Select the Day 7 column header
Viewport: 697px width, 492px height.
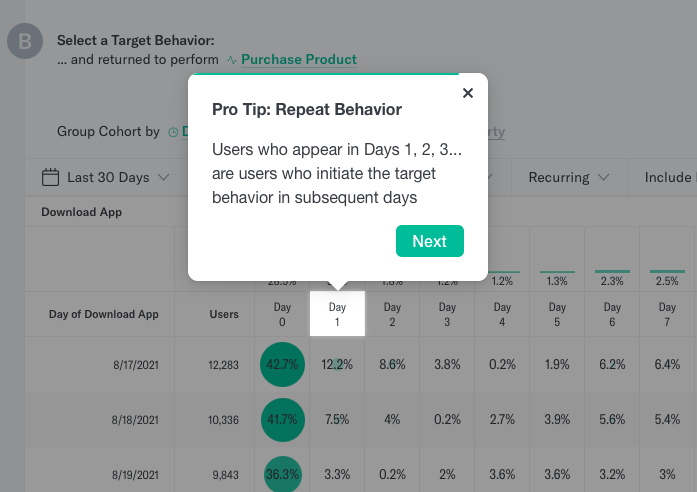pos(667,314)
